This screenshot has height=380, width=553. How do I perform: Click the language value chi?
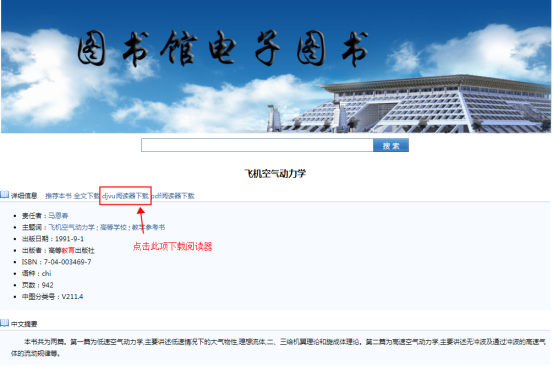(47, 273)
